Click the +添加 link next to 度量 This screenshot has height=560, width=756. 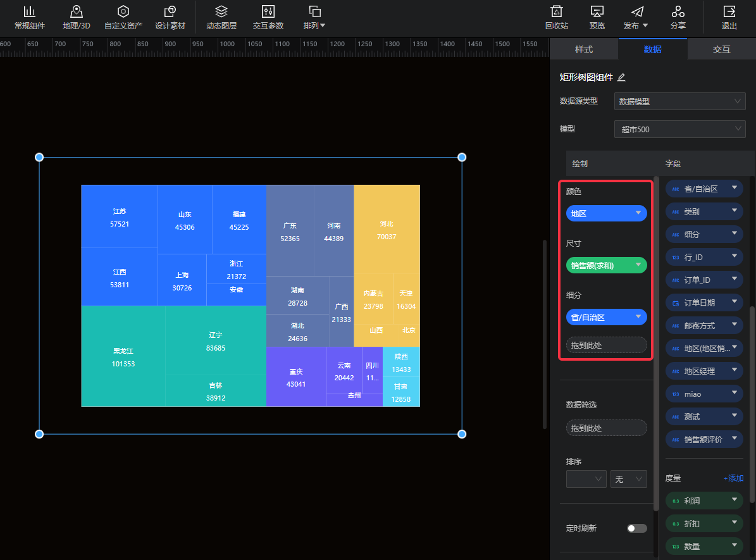tap(733, 478)
